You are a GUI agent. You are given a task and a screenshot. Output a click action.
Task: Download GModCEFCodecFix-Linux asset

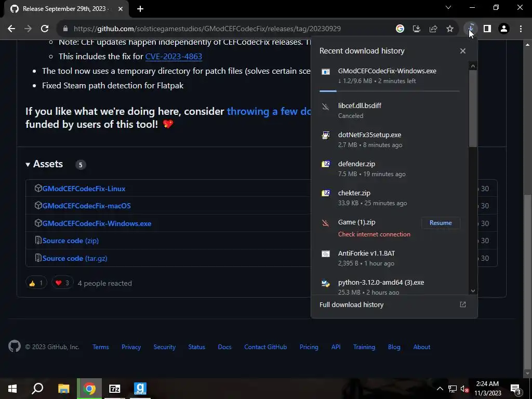(x=84, y=189)
